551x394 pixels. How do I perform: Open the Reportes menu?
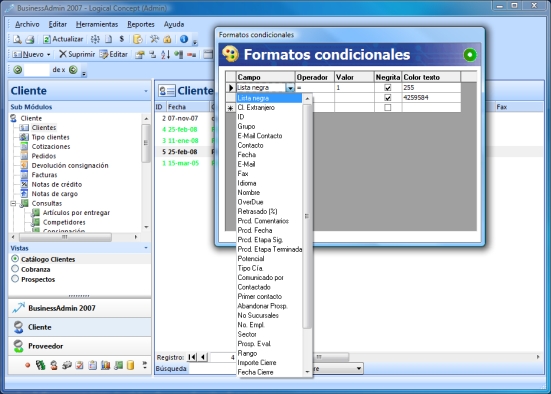141,24
